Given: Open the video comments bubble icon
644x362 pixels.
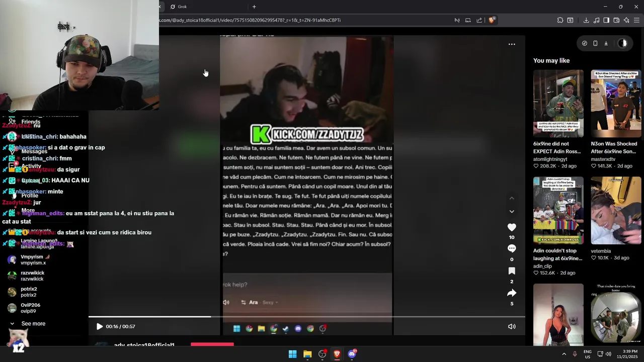Looking at the screenshot, I should click(512, 248).
